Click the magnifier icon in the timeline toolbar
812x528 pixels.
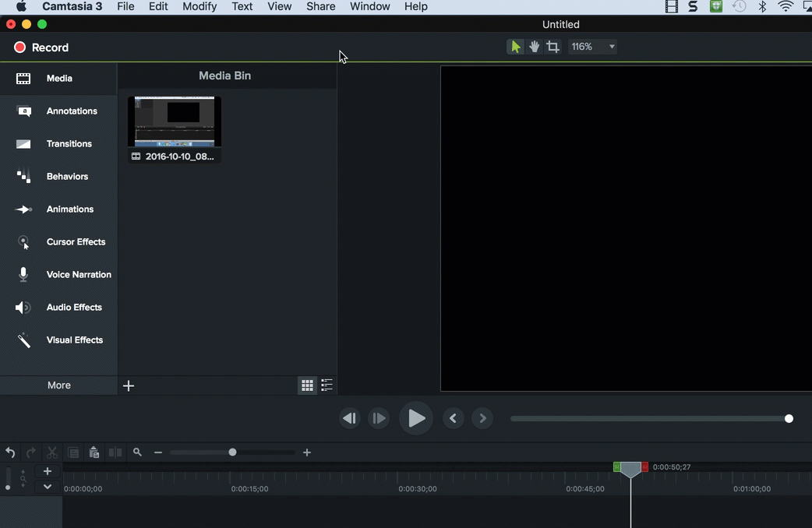click(x=138, y=452)
